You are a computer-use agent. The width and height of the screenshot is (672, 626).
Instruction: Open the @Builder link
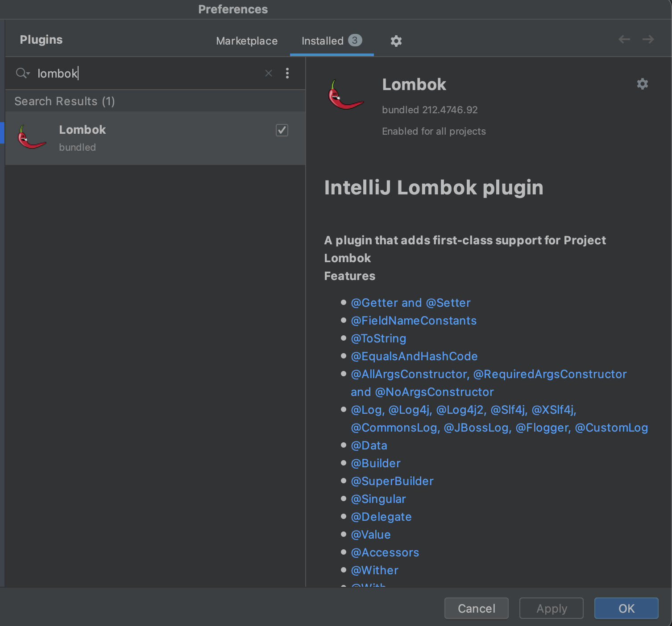point(376,463)
